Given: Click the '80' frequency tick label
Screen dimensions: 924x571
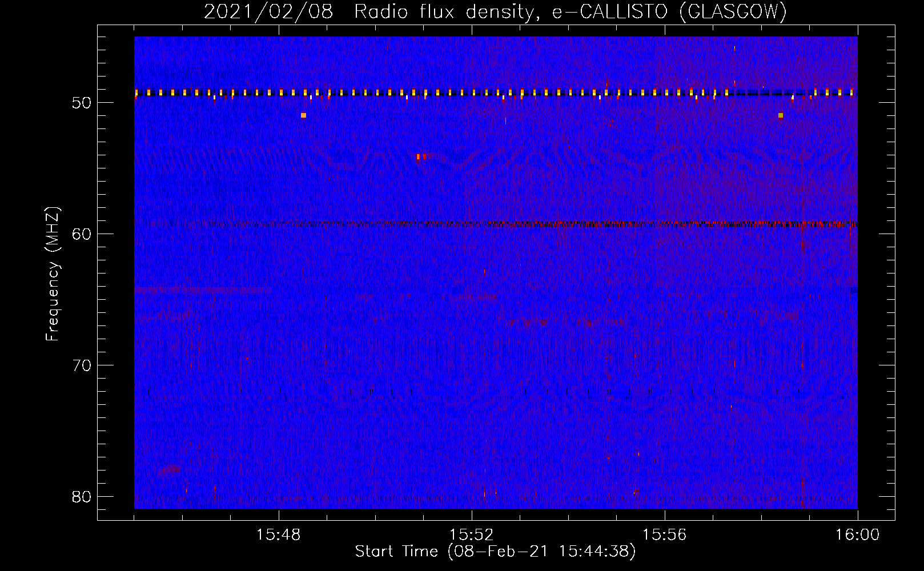Looking at the screenshot, I should (82, 497).
